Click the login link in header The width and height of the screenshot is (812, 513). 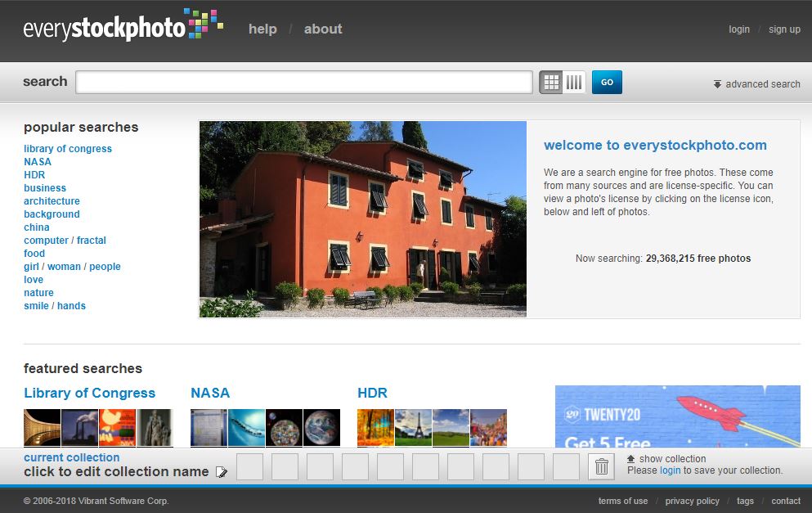click(739, 29)
